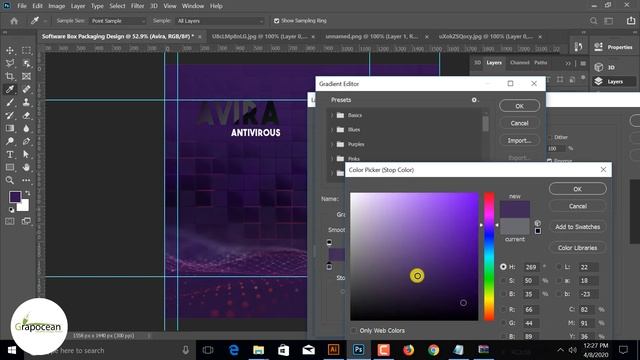Image resolution: width=640 pixels, height=360 pixels.
Task: Select the Path Selection tool
Action: point(27,155)
